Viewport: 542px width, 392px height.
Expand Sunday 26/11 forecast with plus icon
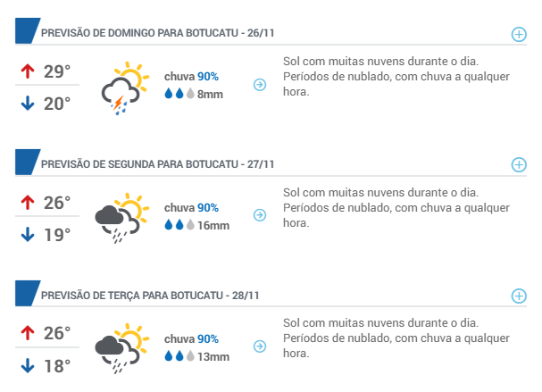coord(519,34)
